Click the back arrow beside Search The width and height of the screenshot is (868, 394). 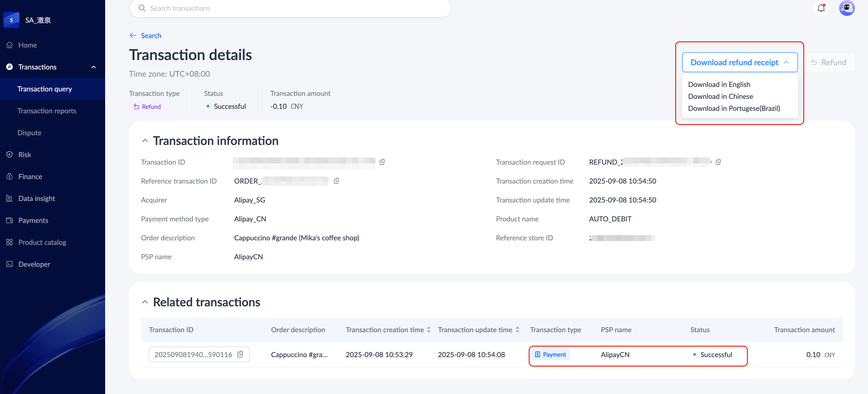tap(133, 36)
